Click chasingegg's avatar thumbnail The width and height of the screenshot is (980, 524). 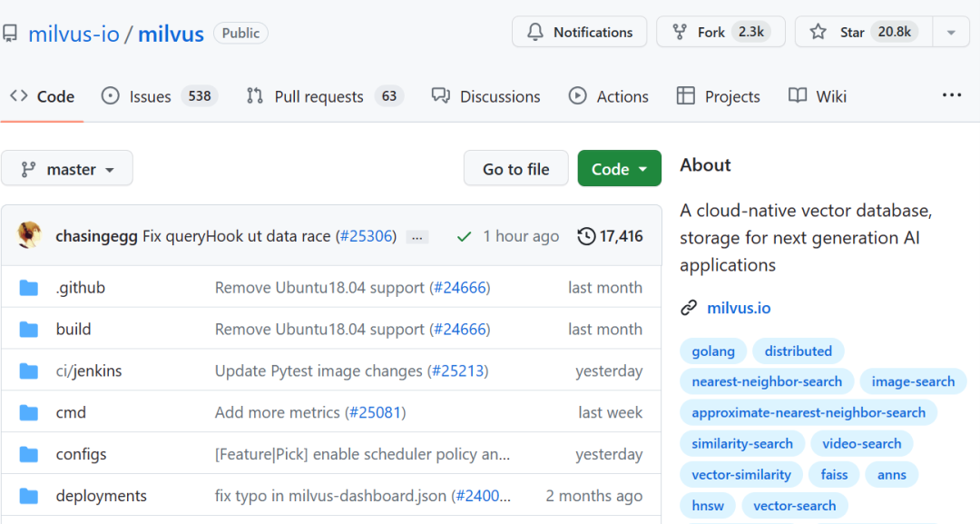[30, 236]
